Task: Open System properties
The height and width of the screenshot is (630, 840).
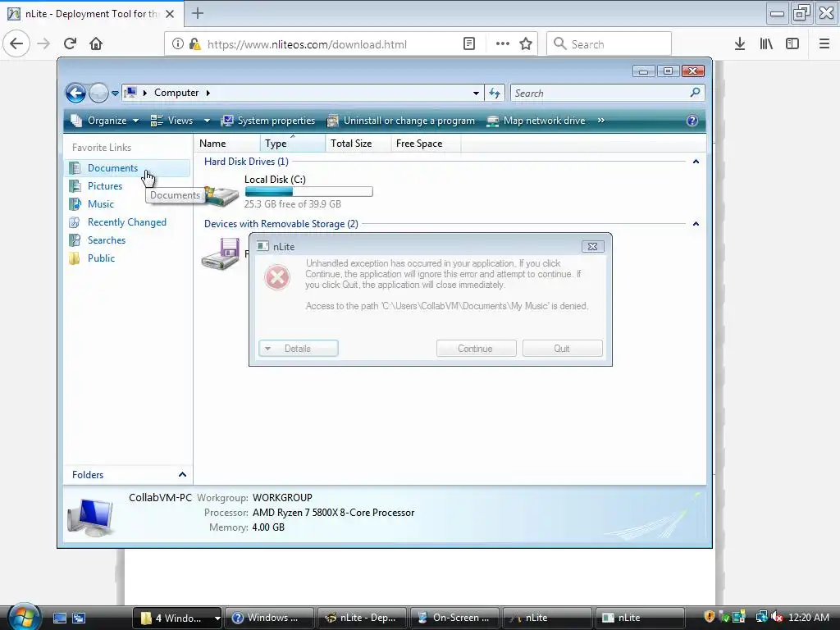Action: tap(268, 121)
